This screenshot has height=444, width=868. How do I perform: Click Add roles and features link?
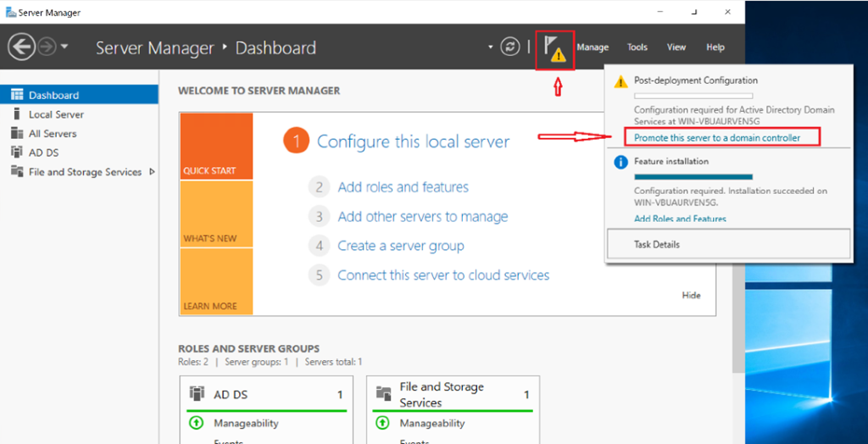pyautogui.click(x=403, y=187)
